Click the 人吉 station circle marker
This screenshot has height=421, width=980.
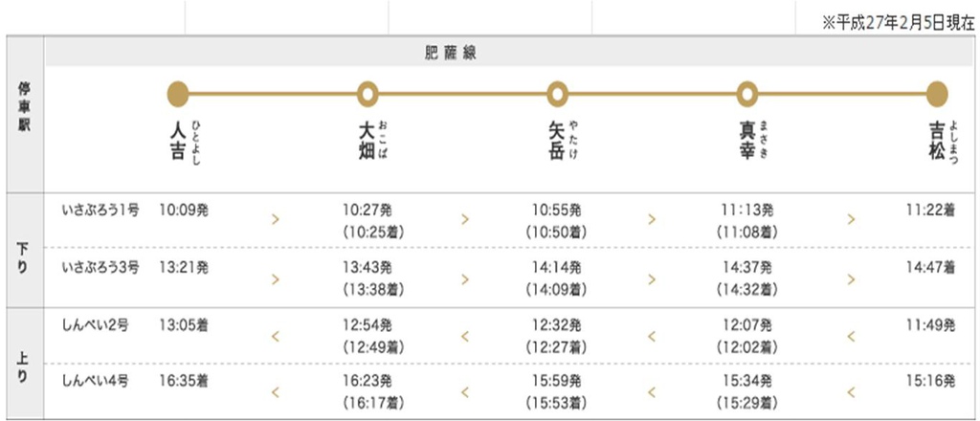point(178,94)
